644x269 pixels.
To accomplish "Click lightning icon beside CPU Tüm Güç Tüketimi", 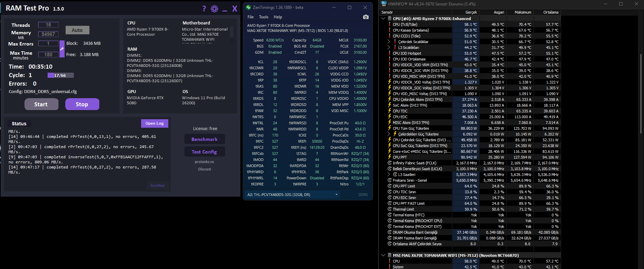I will click(390, 128).
